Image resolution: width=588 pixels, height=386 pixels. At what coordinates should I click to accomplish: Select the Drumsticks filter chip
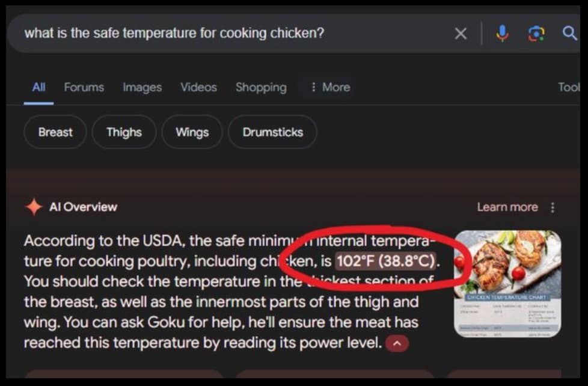[x=272, y=132]
